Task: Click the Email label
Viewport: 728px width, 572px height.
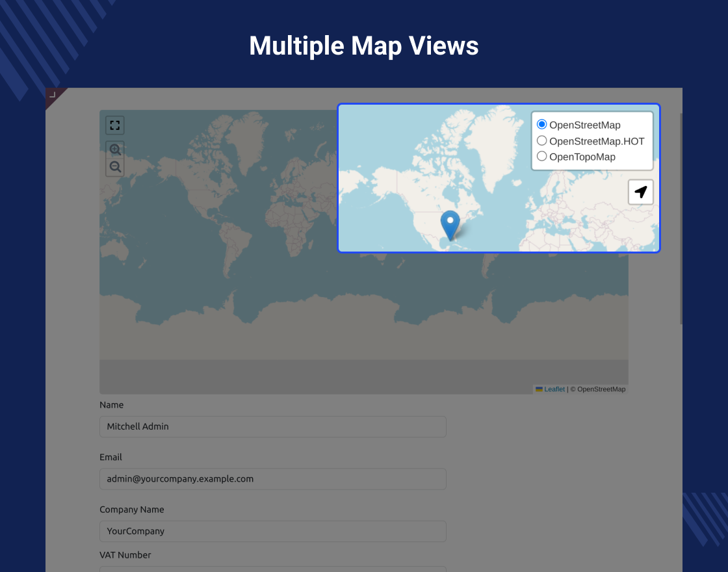Action: 110,458
